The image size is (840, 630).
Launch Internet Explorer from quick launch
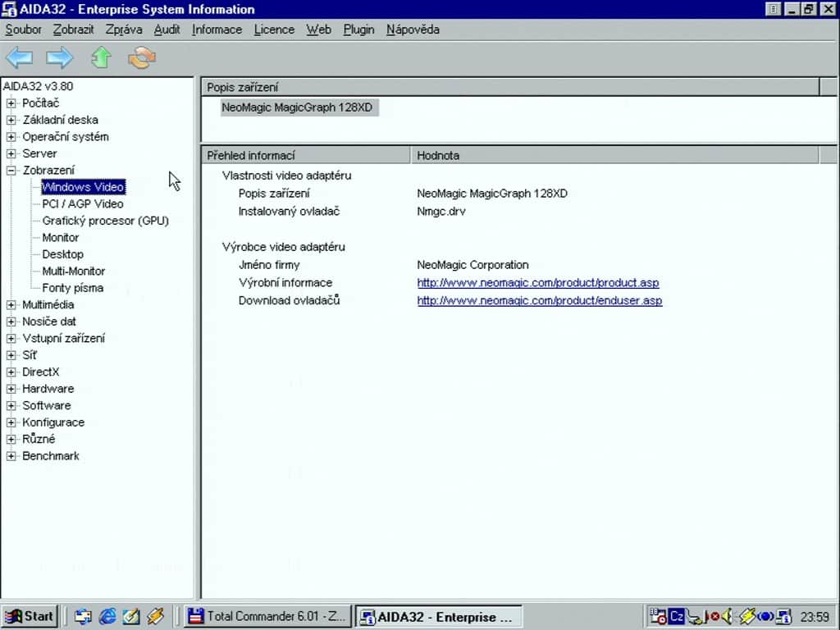(x=107, y=617)
